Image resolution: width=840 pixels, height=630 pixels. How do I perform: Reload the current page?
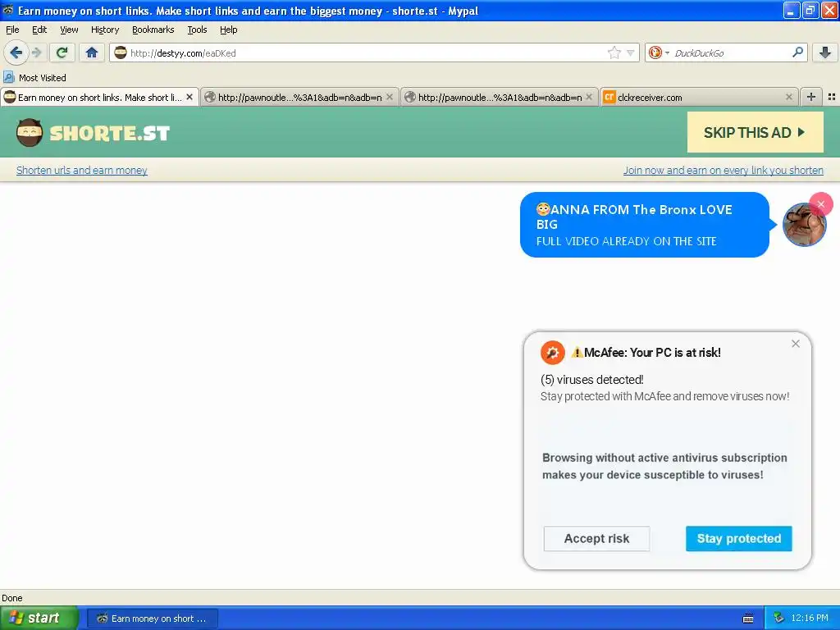62,52
